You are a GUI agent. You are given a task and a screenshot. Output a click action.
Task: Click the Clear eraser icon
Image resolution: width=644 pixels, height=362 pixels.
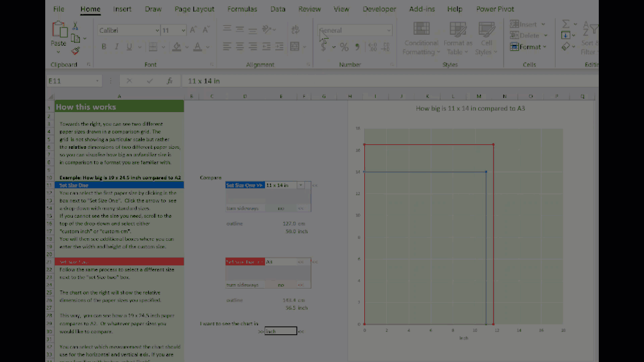566,47
